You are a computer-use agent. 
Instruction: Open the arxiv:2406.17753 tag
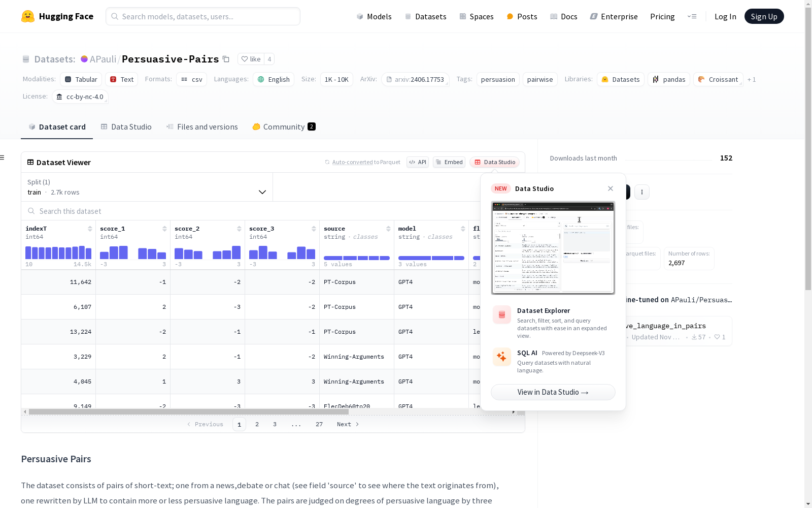[415, 79]
